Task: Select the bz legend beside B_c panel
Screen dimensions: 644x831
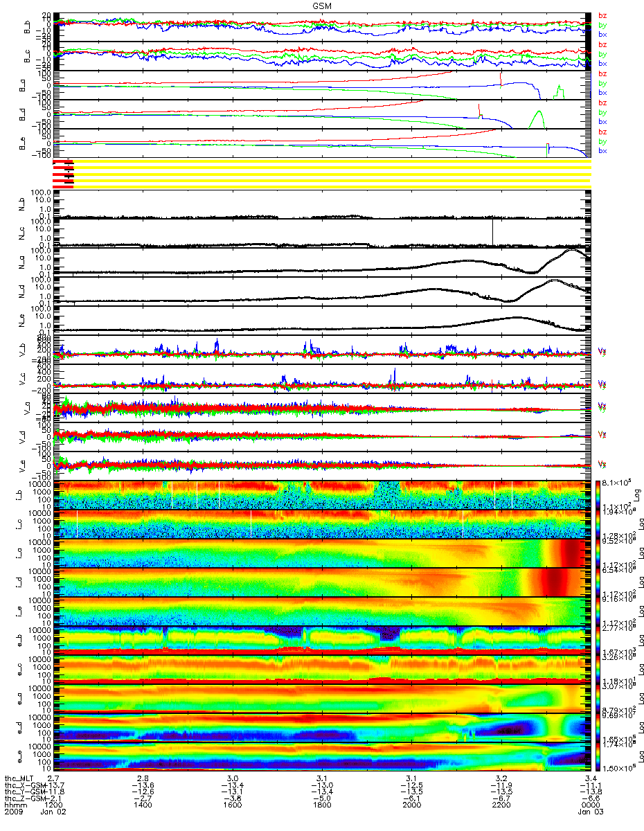Action: pos(602,44)
